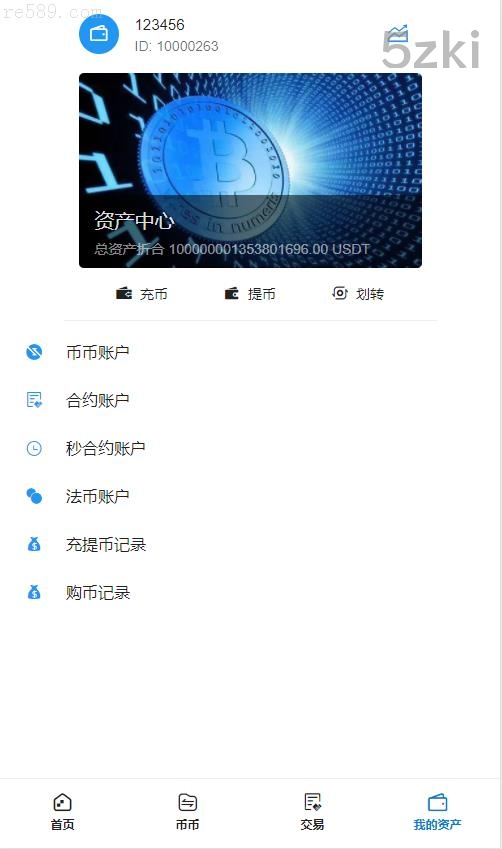This screenshot has height=849, width=502.
Task: Select 秒合约账户 list item
Action: point(250,448)
